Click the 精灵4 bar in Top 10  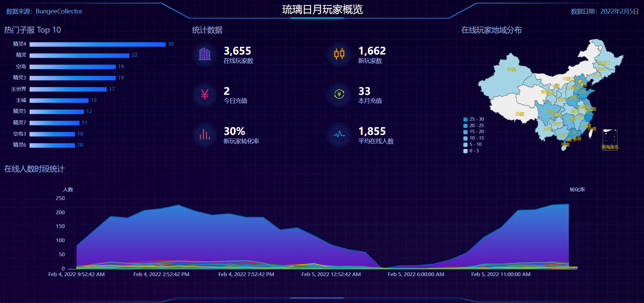click(97, 44)
